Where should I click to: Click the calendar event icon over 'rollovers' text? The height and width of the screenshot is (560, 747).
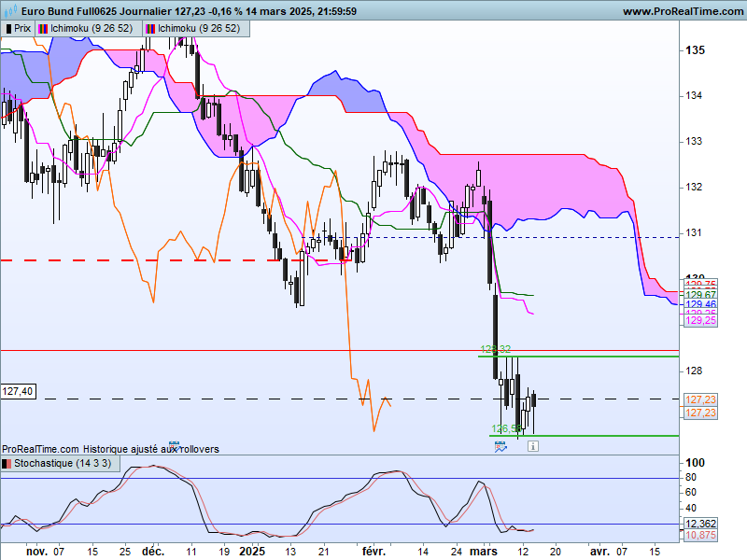(x=174, y=446)
